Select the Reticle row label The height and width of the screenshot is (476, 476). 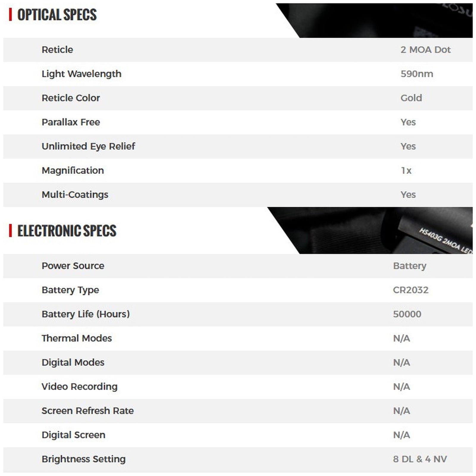57,50
